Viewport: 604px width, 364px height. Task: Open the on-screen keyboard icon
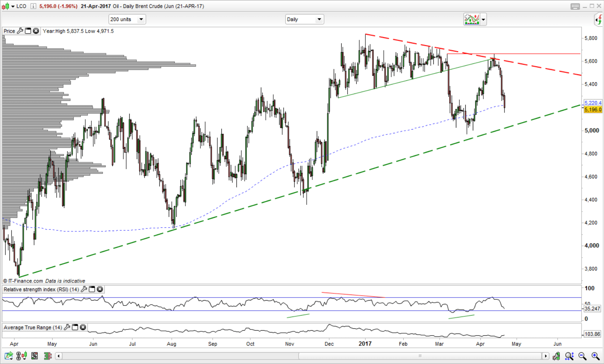point(575,6)
